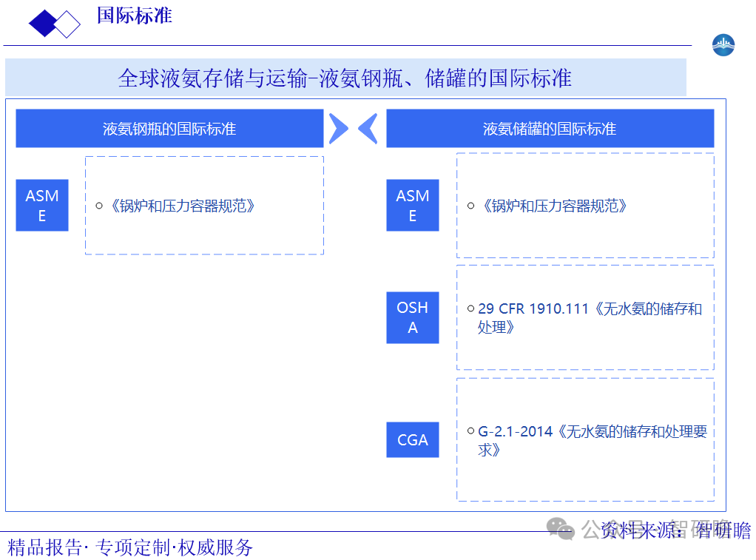Click the bullet before G-2.1-2014
The width and height of the screenshot is (756, 560).
coord(470,431)
